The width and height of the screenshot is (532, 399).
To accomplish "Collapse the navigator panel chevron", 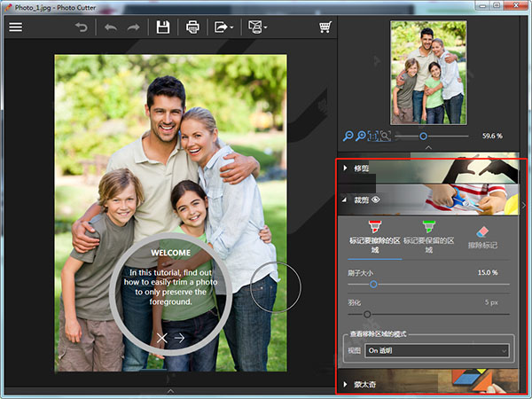I will tap(428, 147).
